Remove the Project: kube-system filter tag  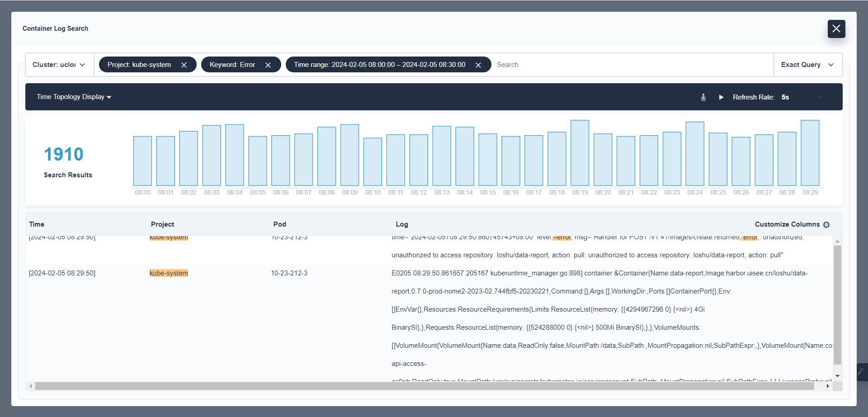[184, 65]
